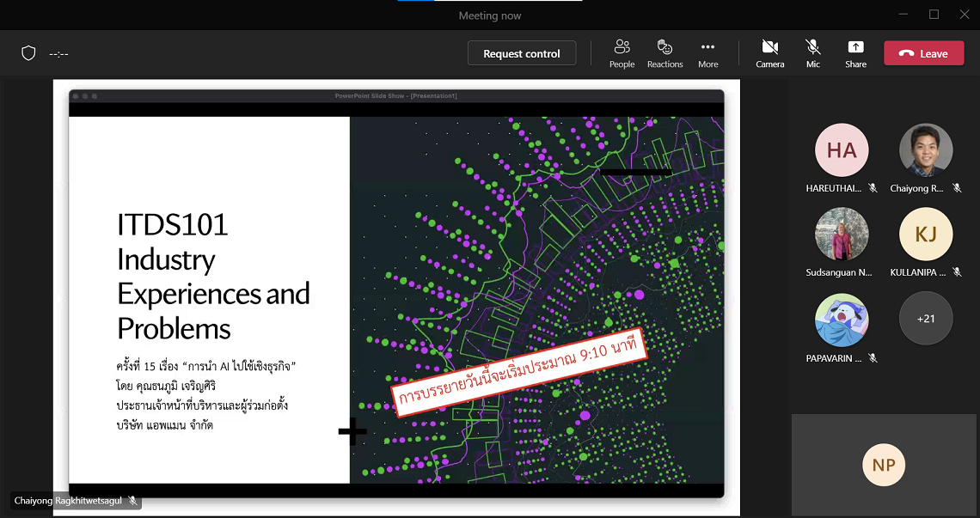Image resolution: width=980 pixels, height=518 pixels.
Task: Select the KJ KULLANIPA avatar
Action: pyautogui.click(x=926, y=235)
